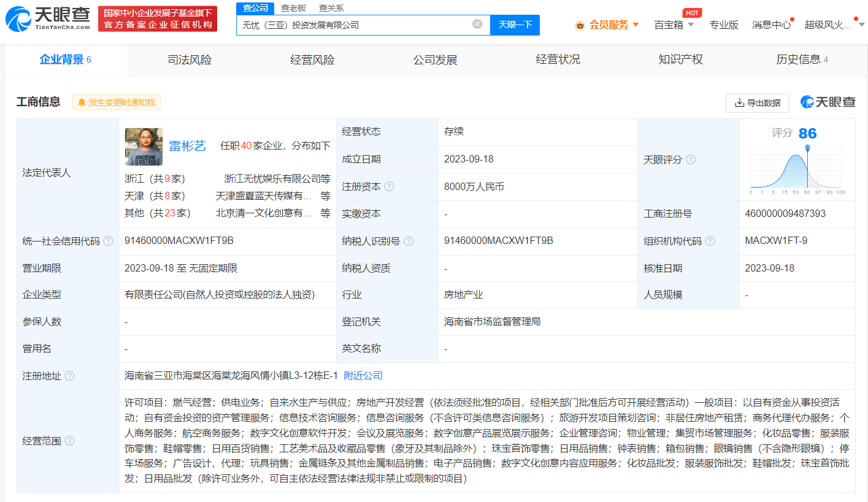
Task: Select the 查老板 search tab
Action: (x=293, y=8)
